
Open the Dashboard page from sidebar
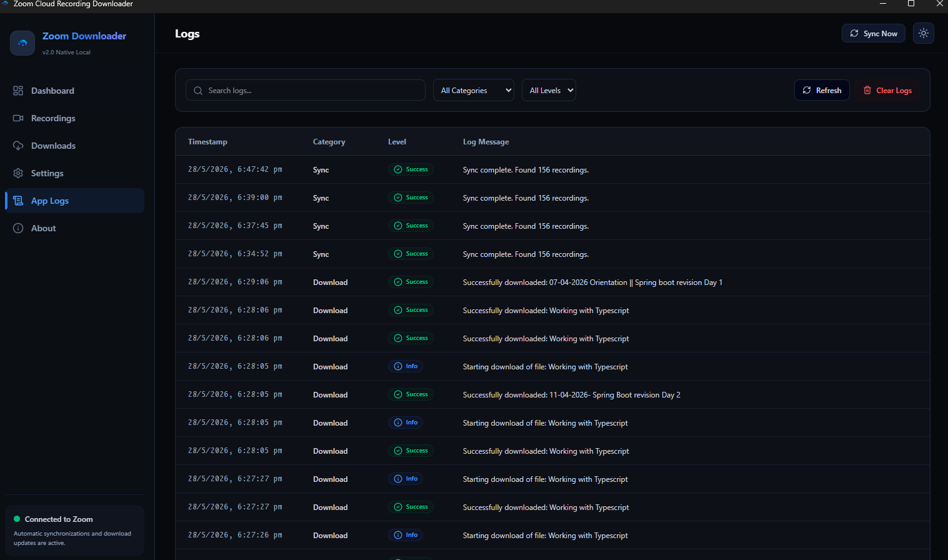click(x=74, y=91)
